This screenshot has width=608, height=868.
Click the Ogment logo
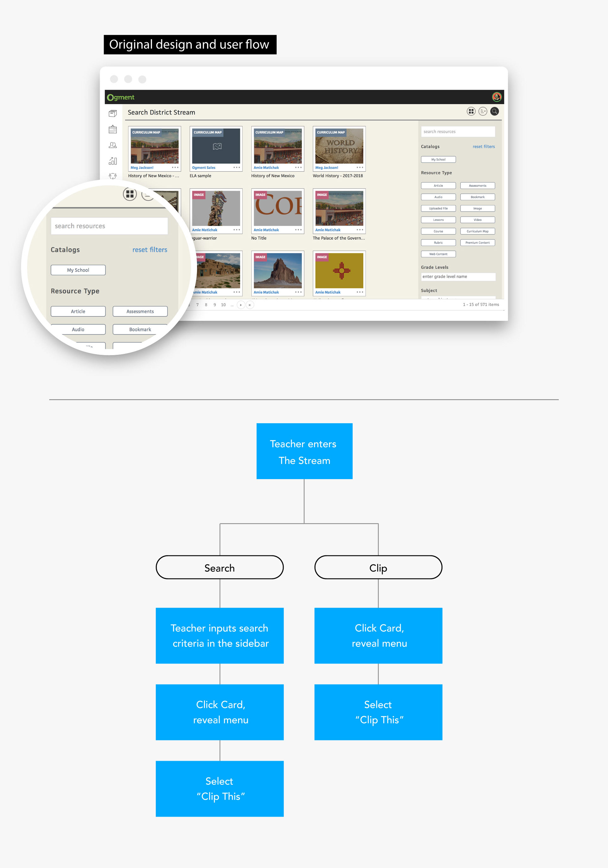pyautogui.click(x=121, y=97)
